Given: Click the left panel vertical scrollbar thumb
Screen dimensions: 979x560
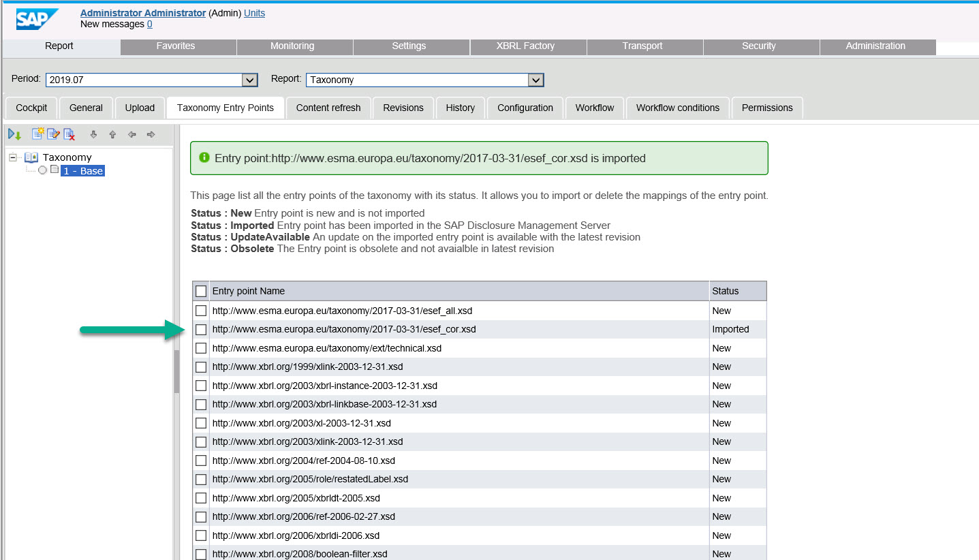Looking at the screenshot, I should (x=176, y=371).
